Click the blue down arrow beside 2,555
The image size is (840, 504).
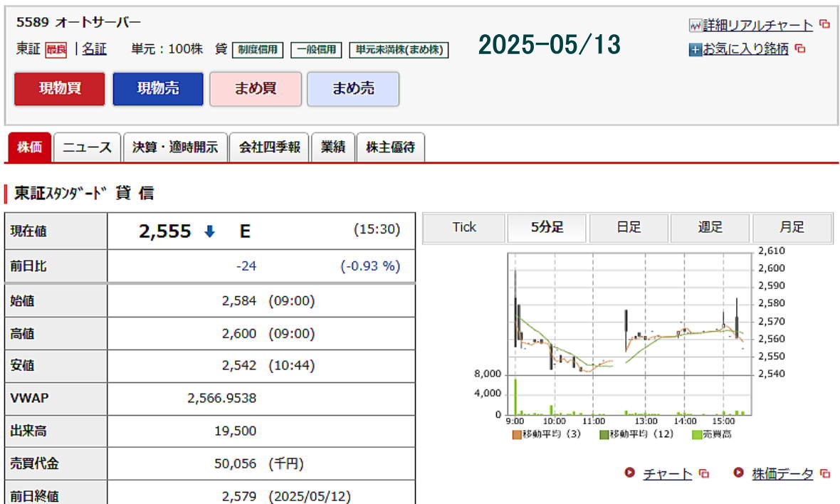pyautogui.click(x=209, y=231)
